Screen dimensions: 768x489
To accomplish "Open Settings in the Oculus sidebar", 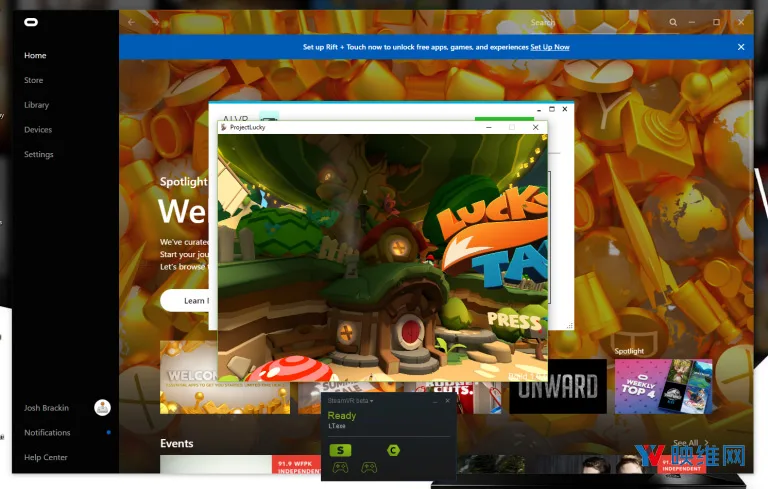I will (x=39, y=154).
